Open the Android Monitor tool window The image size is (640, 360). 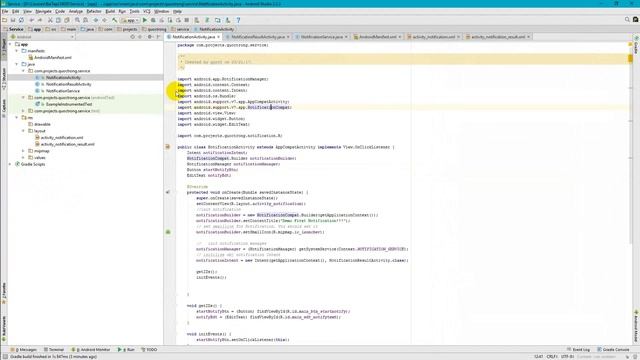coord(91,349)
